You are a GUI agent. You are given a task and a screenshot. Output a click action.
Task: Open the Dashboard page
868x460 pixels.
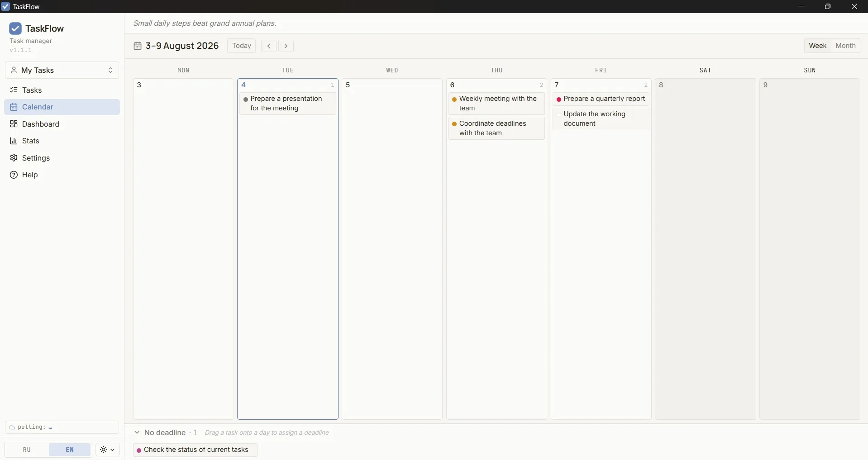click(62, 124)
